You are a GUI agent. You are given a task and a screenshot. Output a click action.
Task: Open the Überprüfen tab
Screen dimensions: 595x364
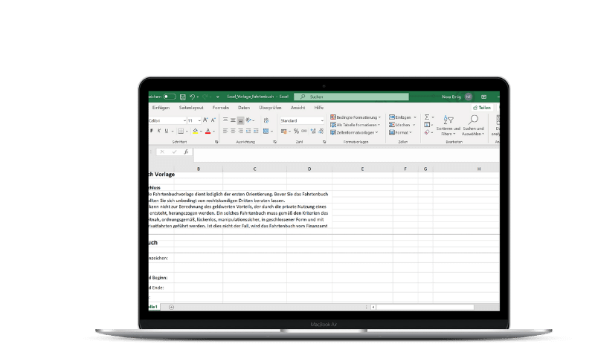[x=270, y=108]
